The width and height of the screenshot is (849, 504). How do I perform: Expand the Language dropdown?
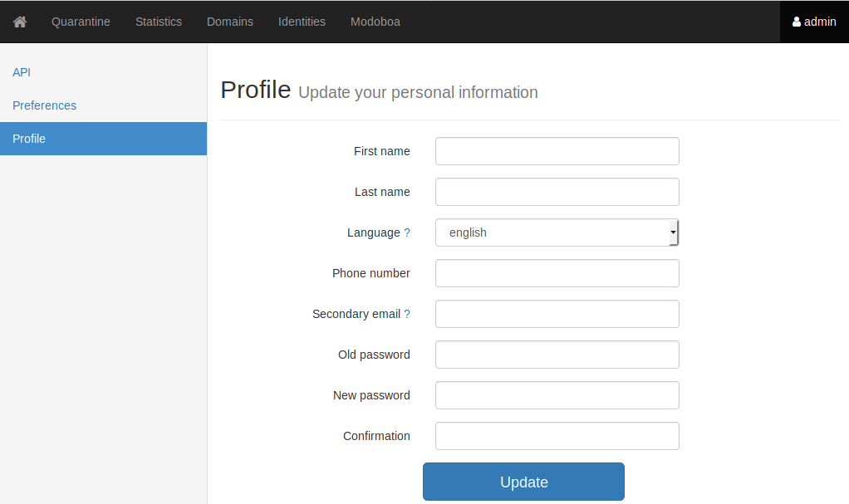(x=557, y=232)
